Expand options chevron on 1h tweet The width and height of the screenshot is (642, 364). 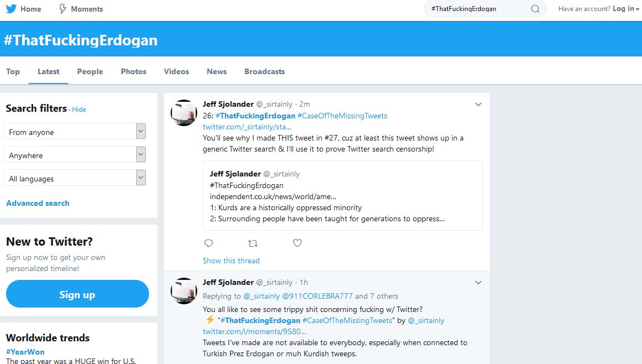[478, 283]
